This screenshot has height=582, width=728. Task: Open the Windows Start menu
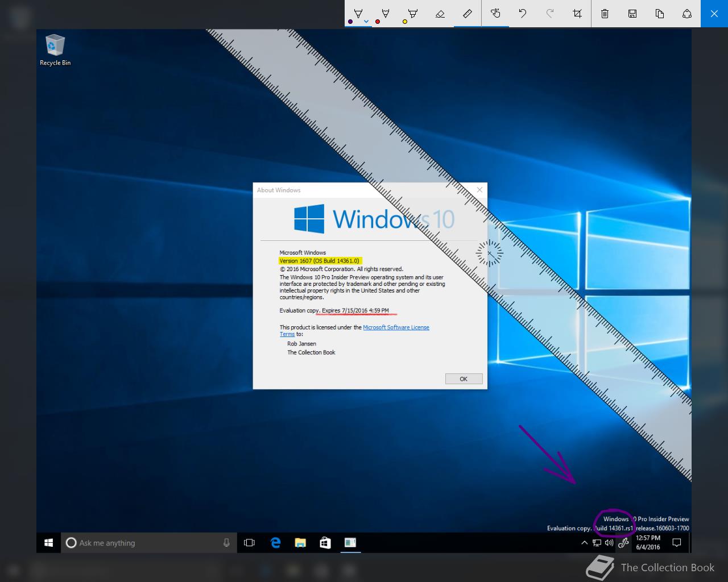click(x=49, y=543)
